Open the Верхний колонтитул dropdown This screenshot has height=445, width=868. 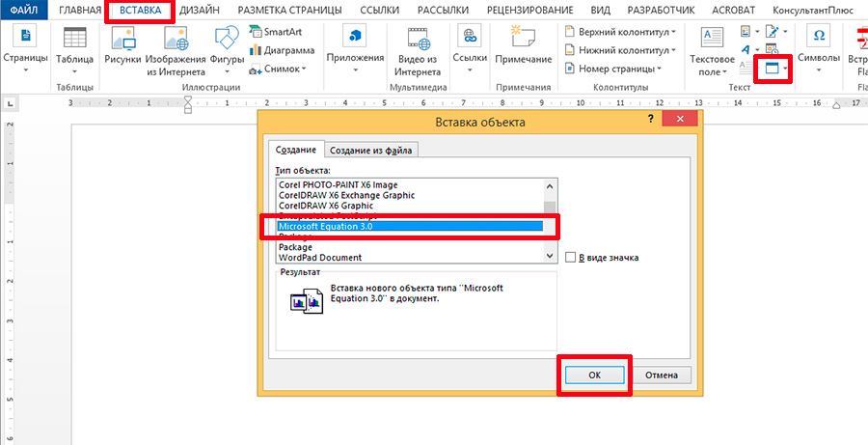pos(620,32)
